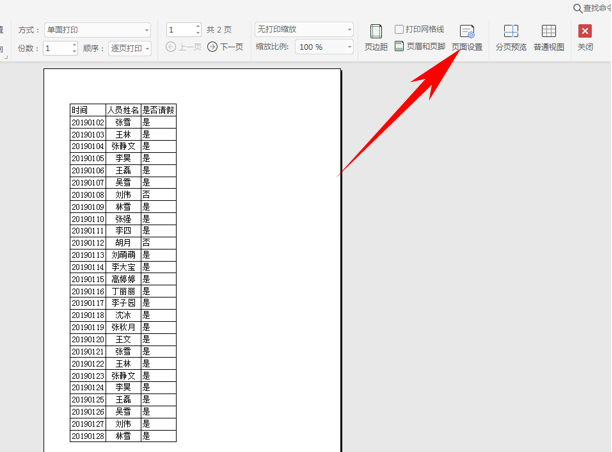
Task: Go to 上一页 previous page
Action: [183, 47]
